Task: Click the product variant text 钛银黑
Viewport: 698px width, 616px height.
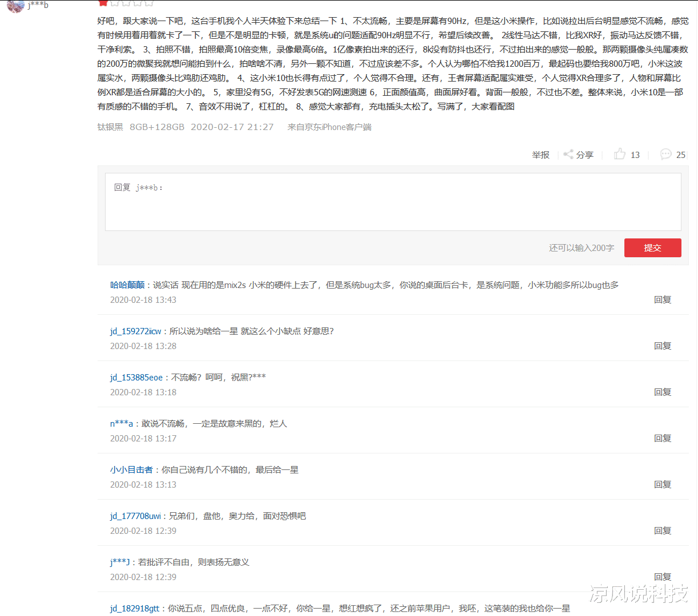Action: pyautogui.click(x=110, y=127)
